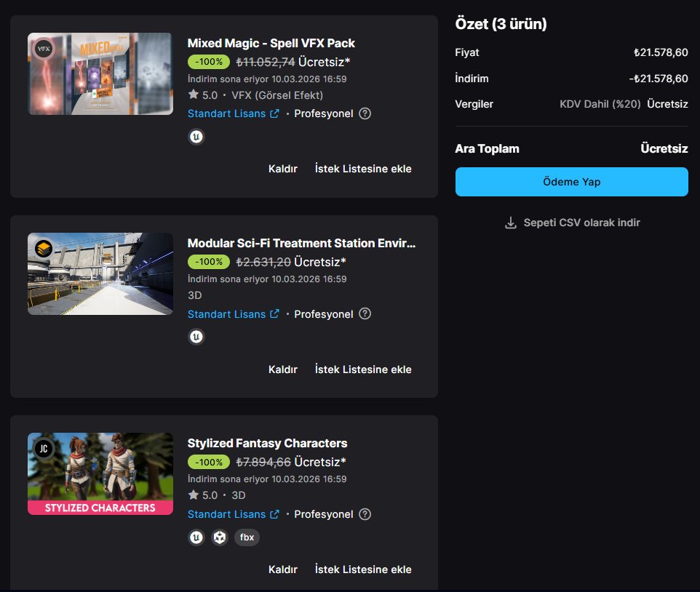Open Standart Lisans link for Modular Sci-Fi Treatment Station
The image size is (700, 592).
tap(233, 314)
